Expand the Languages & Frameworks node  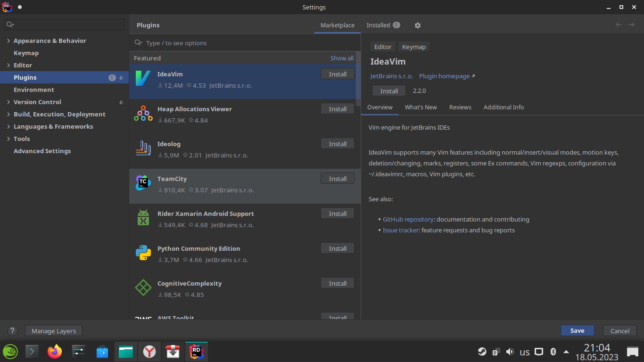pos(8,127)
